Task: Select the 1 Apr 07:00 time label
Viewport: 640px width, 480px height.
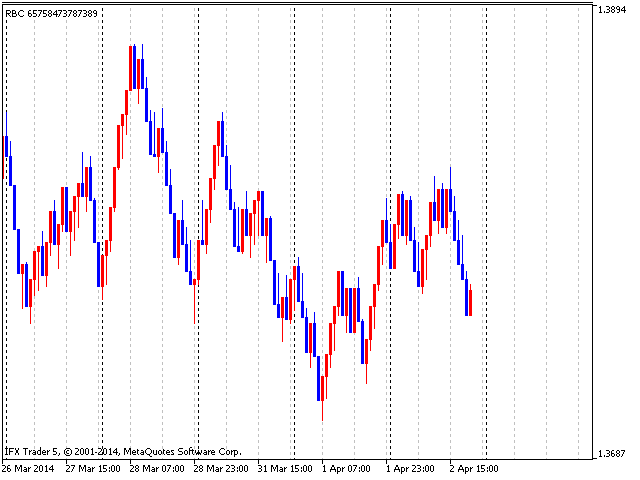Action: tap(346, 468)
